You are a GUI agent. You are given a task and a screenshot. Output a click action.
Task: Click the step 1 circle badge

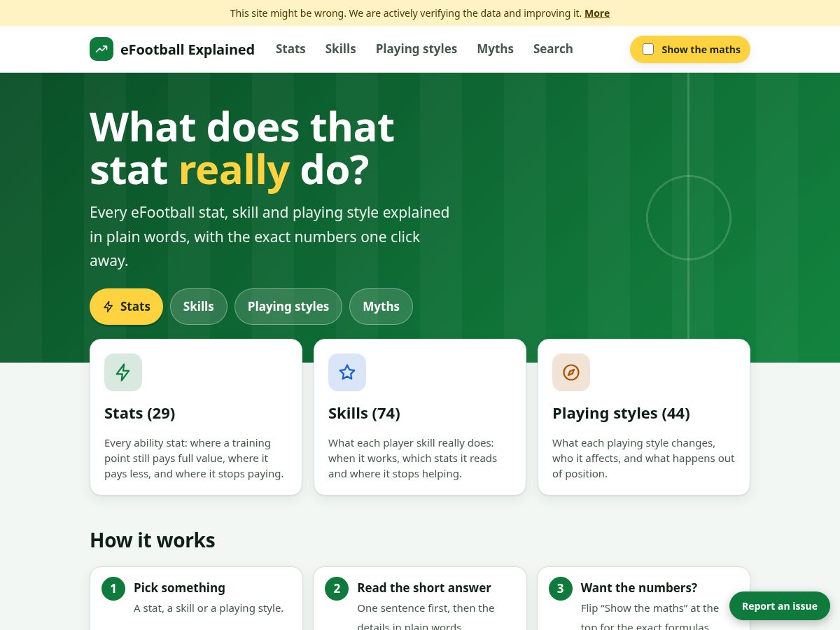[x=113, y=589]
